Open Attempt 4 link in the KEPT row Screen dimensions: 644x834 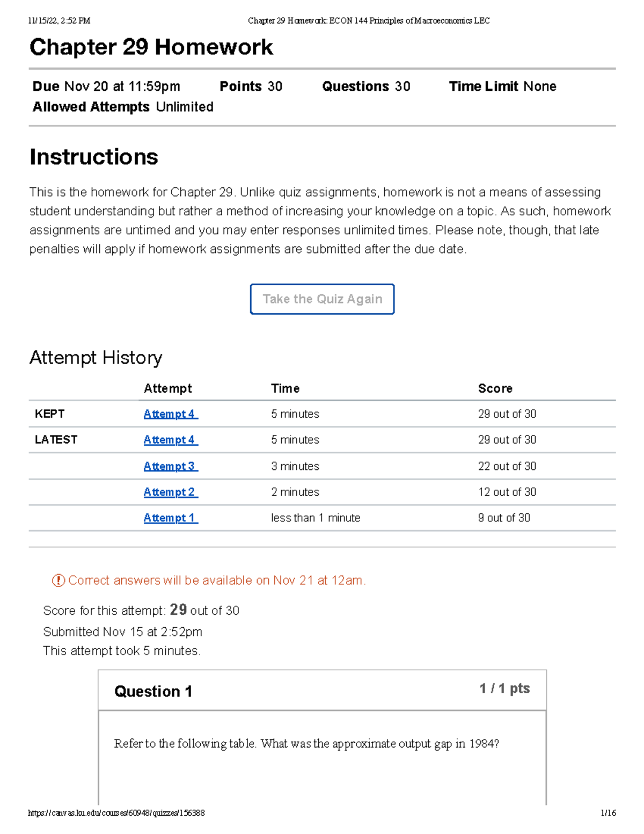pos(170,414)
